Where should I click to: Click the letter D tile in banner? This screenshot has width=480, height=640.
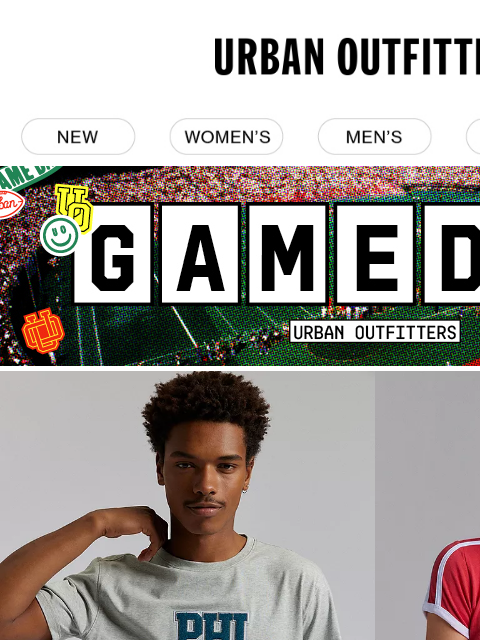pos(451,255)
